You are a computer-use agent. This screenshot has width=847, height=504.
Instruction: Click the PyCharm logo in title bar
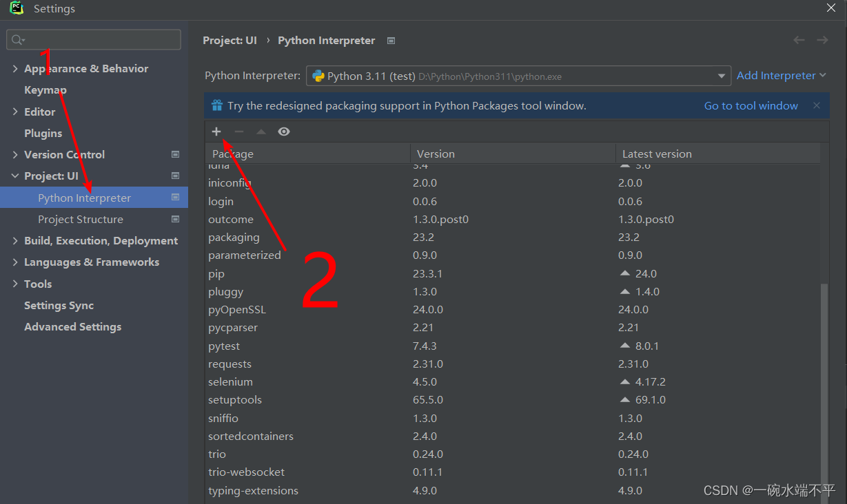coord(17,8)
